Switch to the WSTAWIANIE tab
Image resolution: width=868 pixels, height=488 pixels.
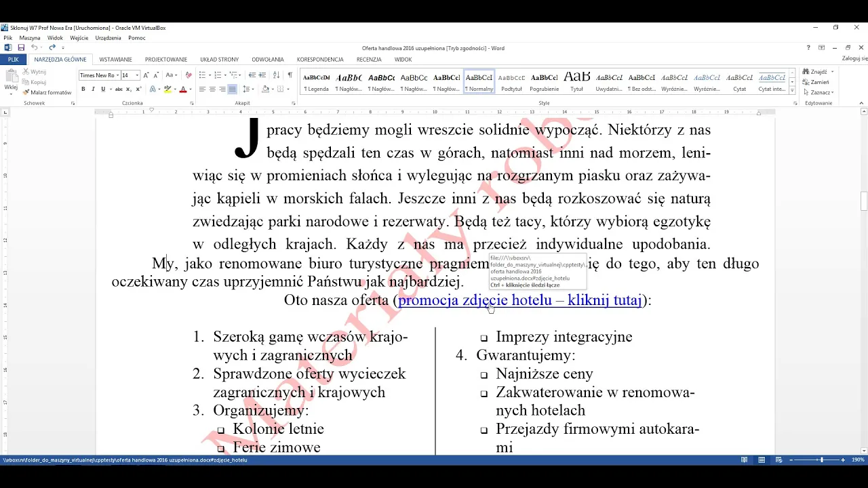pos(115,60)
